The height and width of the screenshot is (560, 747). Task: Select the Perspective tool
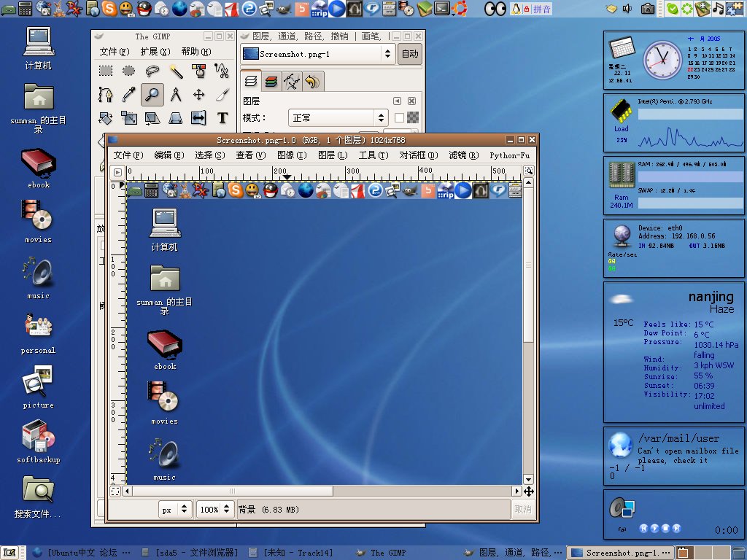[176, 117]
